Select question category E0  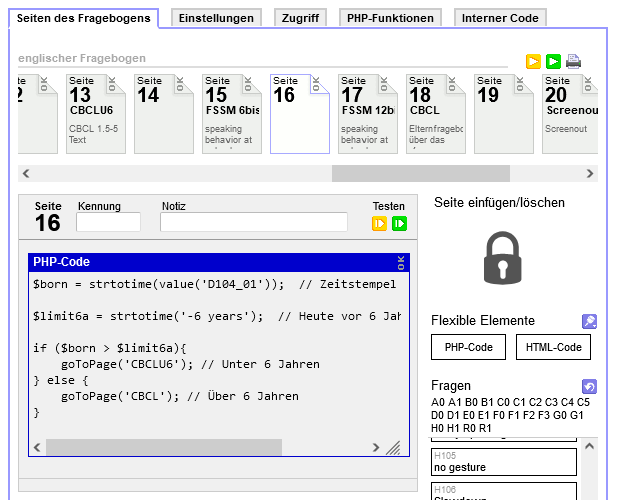(x=469, y=415)
